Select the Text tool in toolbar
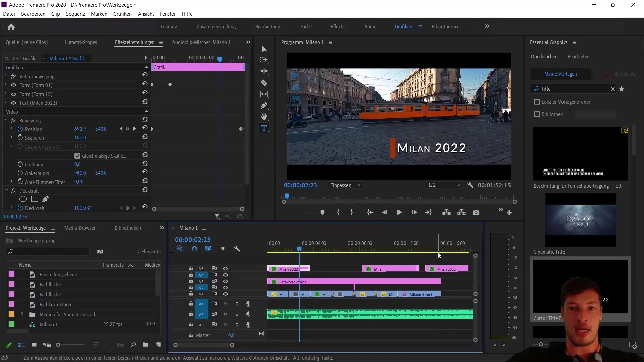Viewport: 644px width, 362px height. pyautogui.click(x=265, y=128)
